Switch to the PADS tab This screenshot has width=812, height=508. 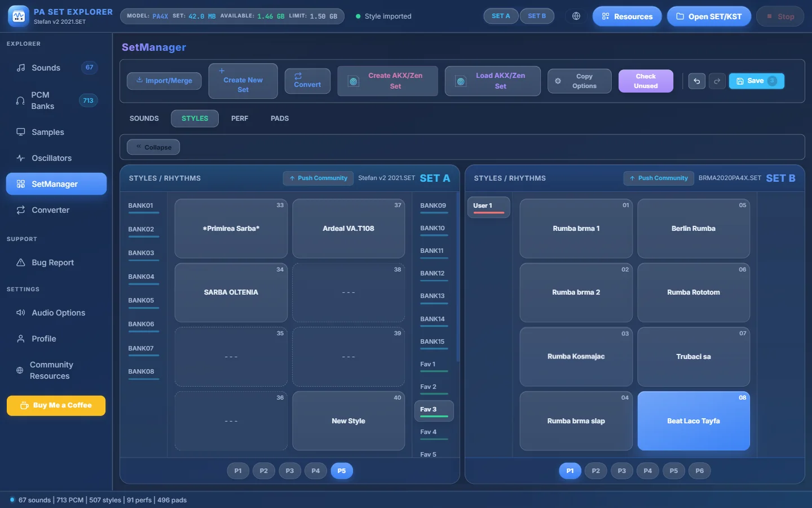tap(280, 119)
